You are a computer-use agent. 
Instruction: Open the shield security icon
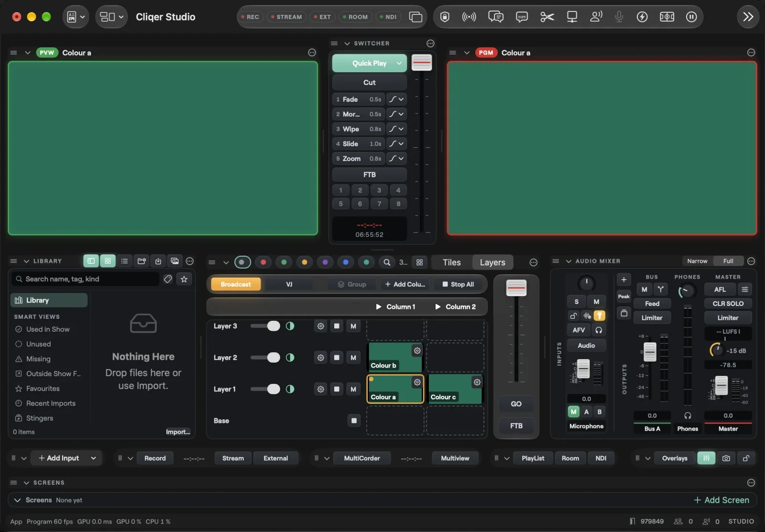pyautogui.click(x=445, y=17)
